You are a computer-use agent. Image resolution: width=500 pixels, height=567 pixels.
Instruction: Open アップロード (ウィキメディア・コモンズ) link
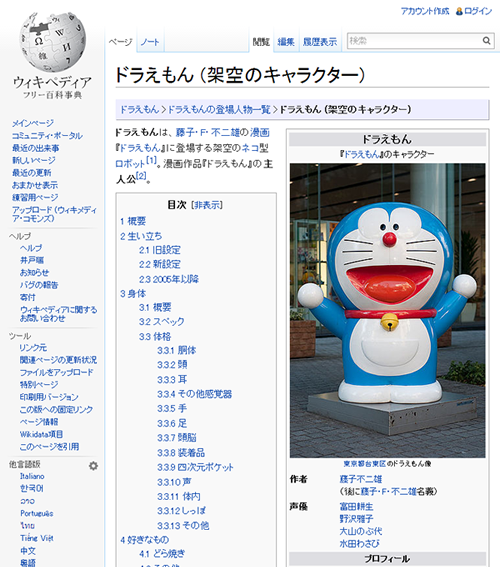pyautogui.click(x=54, y=214)
